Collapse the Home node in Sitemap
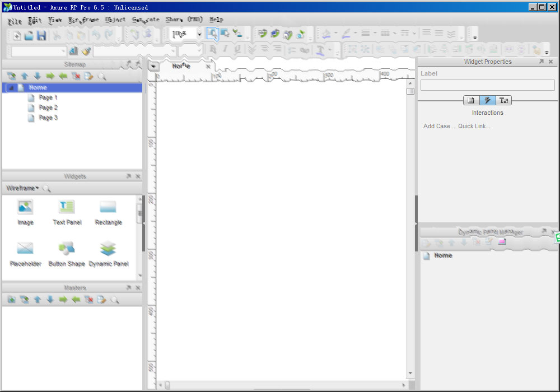This screenshot has width=560, height=392. (x=10, y=88)
